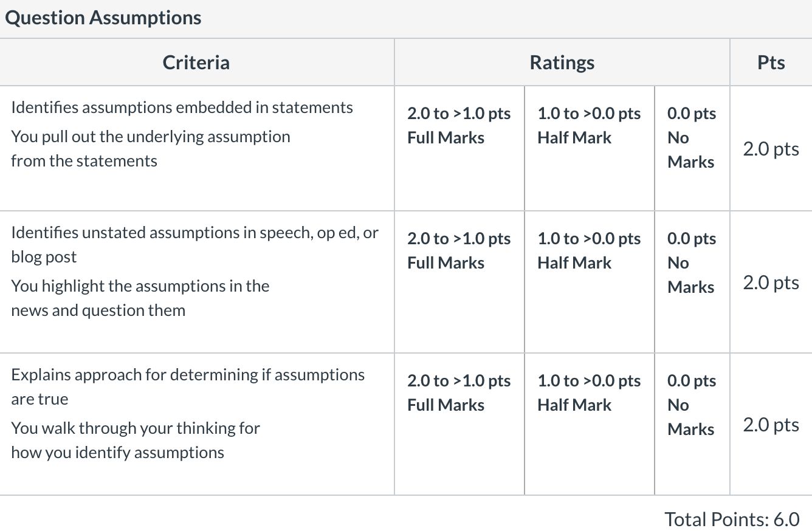Select the Pts column header
Viewport: 812px width, 531px height.
click(771, 63)
